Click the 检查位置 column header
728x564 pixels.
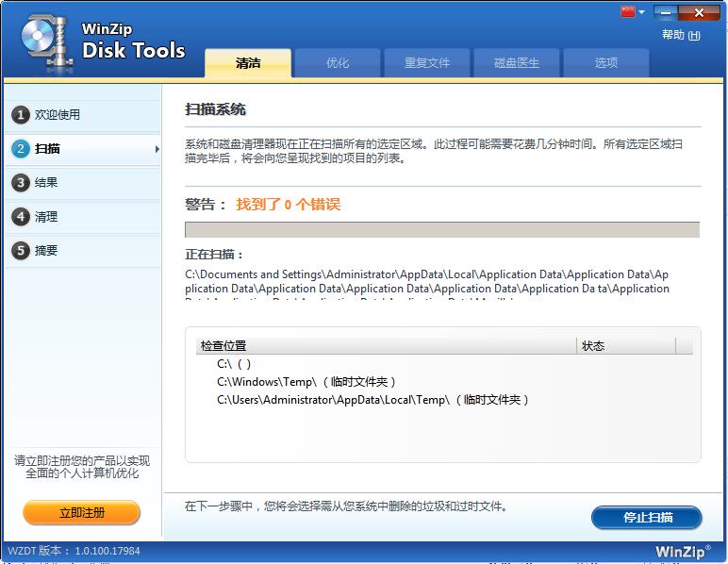coord(387,346)
